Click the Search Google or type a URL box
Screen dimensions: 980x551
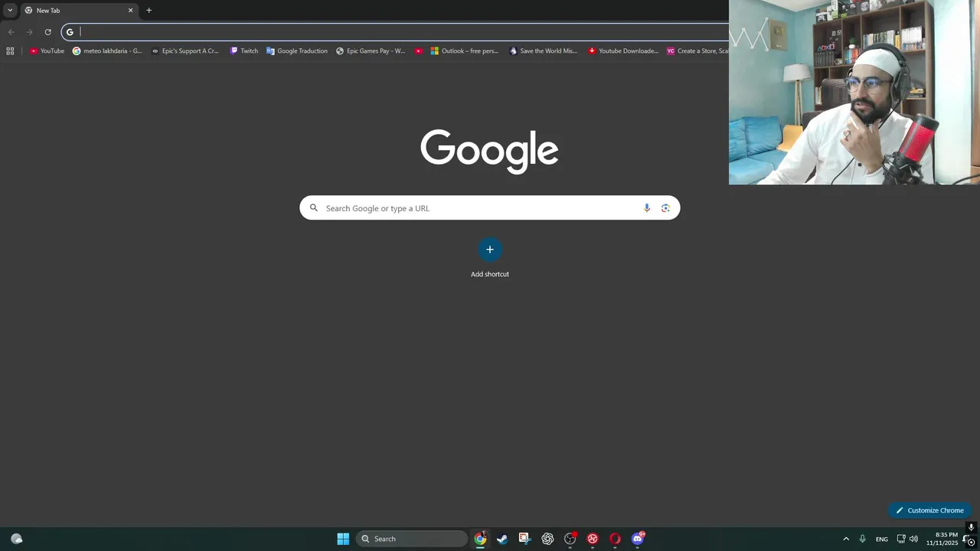(x=489, y=208)
